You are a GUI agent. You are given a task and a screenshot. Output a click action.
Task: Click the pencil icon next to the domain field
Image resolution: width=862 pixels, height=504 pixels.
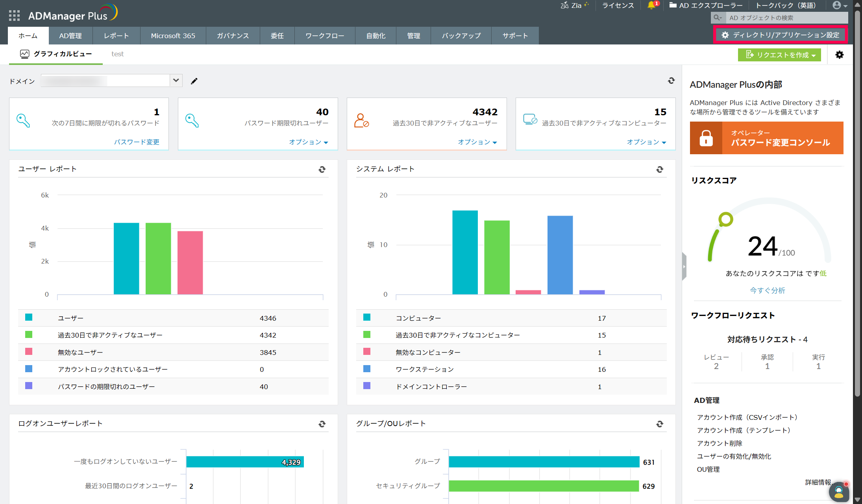coord(194,81)
